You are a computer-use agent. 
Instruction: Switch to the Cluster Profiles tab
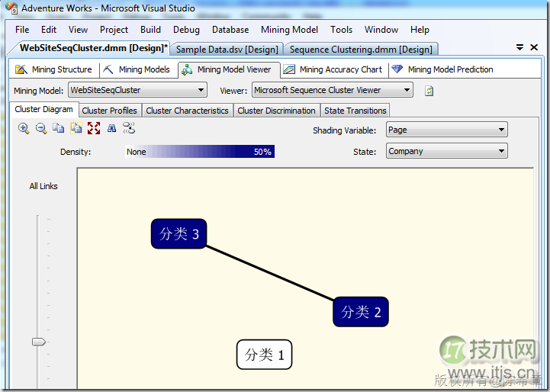(x=110, y=111)
